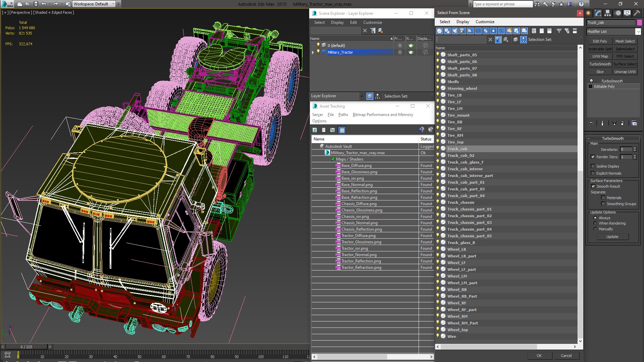Screen dimensions: 644x362
Task: Toggle Display Helpers filter (tape measure icon)
Action: coord(470,31)
